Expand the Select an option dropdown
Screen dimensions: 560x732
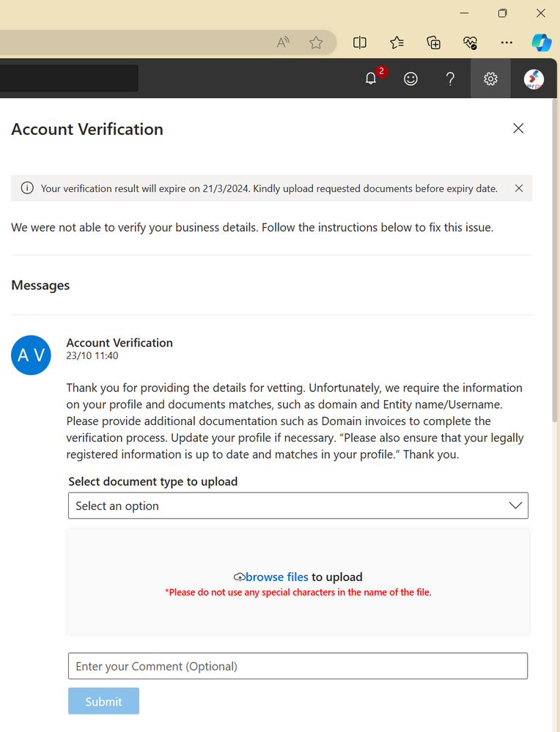point(298,506)
